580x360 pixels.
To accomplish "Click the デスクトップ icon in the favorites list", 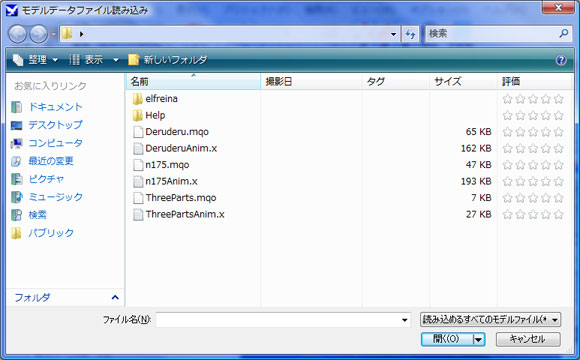I will tap(16, 125).
